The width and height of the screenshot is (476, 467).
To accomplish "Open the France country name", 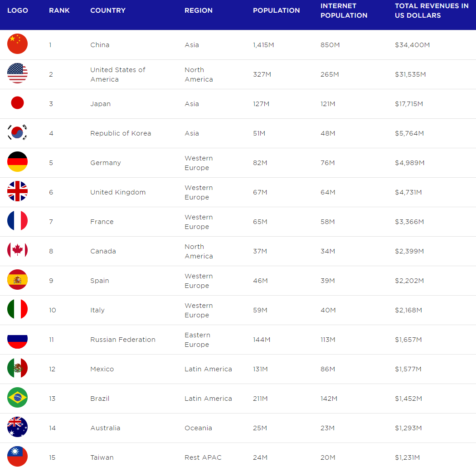I will point(102,222).
